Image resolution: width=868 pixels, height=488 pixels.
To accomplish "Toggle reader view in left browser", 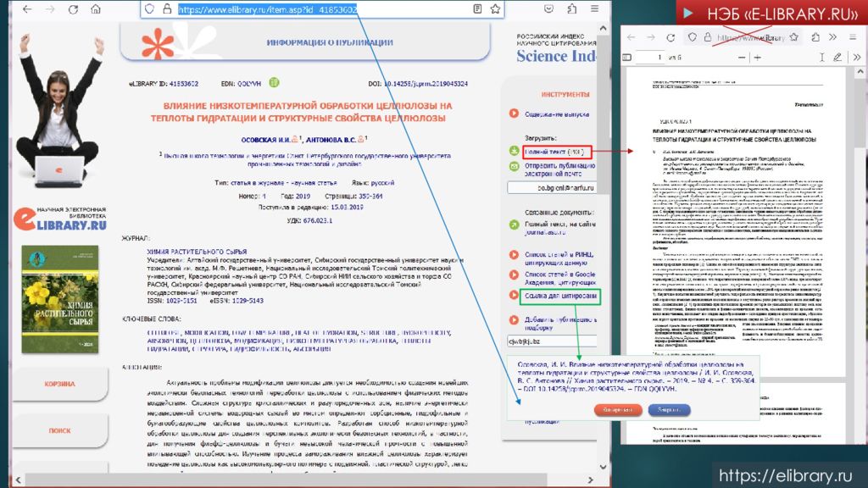I will [x=478, y=8].
